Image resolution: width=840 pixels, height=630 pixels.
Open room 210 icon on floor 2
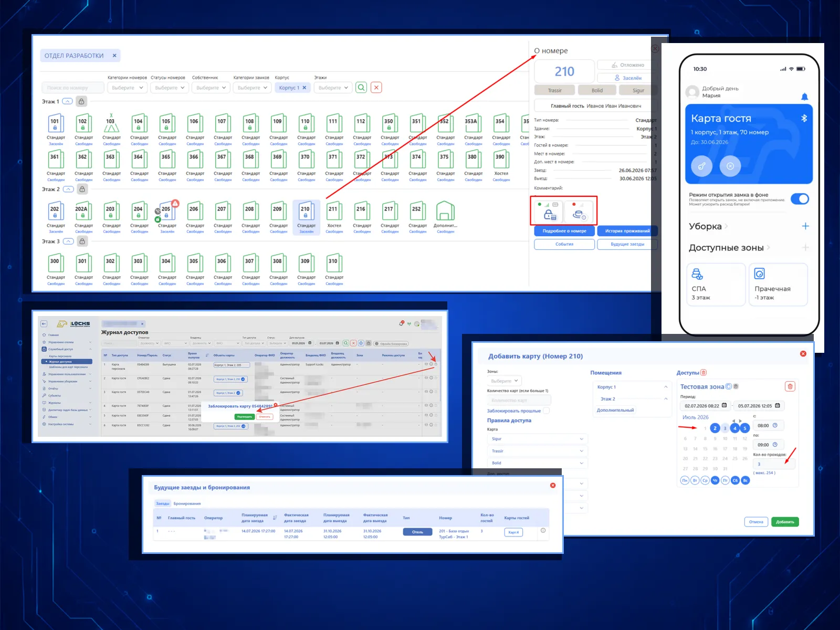[x=306, y=211]
